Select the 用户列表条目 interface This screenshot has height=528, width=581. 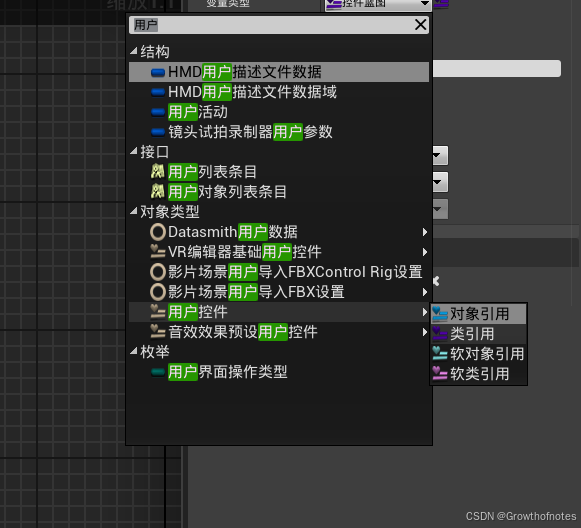(x=279, y=172)
